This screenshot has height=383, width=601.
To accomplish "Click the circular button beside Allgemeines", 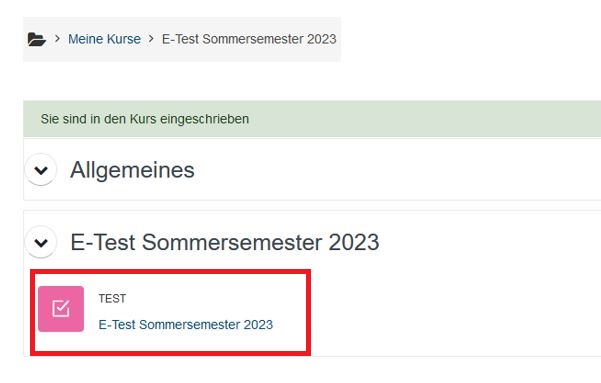I will point(41,170).
